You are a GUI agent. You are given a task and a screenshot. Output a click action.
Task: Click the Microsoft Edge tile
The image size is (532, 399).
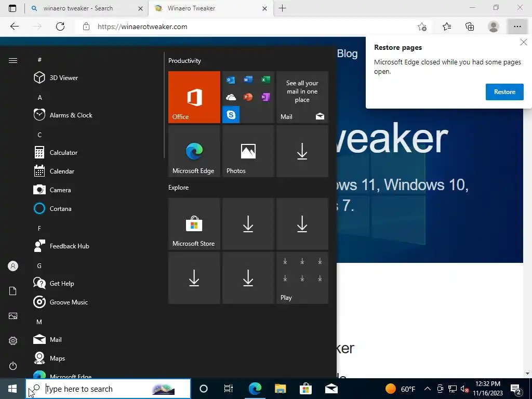click(194, 151)
